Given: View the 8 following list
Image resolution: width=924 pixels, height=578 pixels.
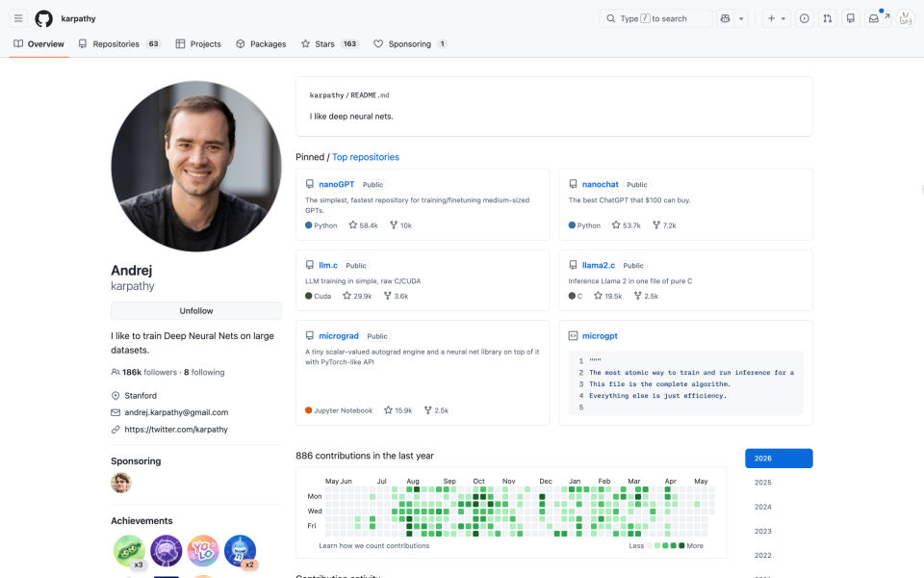Looking at the screenshot, I should tap(204, 372).
